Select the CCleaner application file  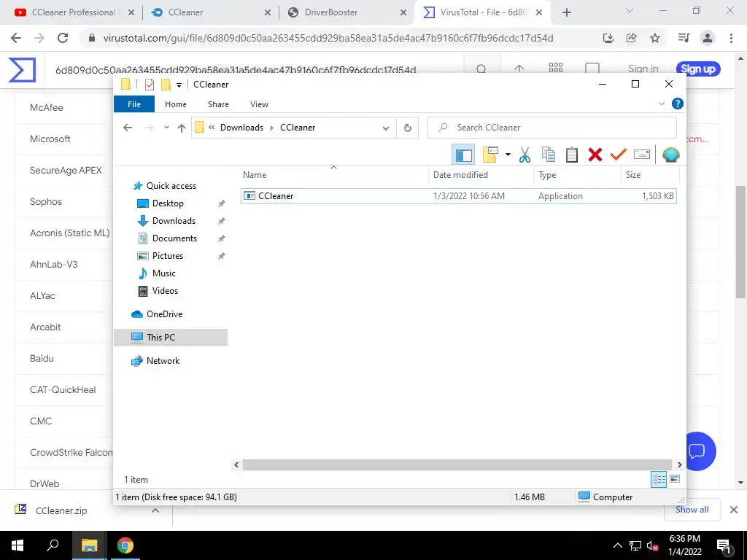458,196
